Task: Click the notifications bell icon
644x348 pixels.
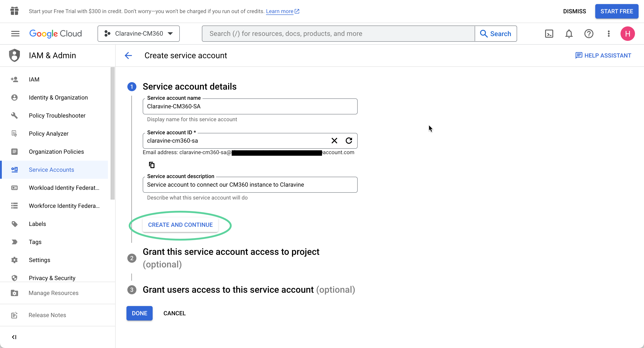Action: pyautogui.click(x=569, y=33)
